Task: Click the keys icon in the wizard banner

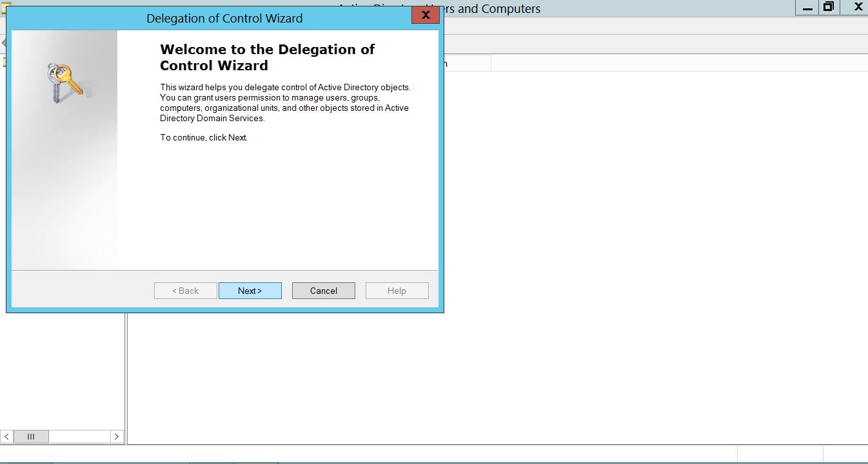Action: [64, 82]
